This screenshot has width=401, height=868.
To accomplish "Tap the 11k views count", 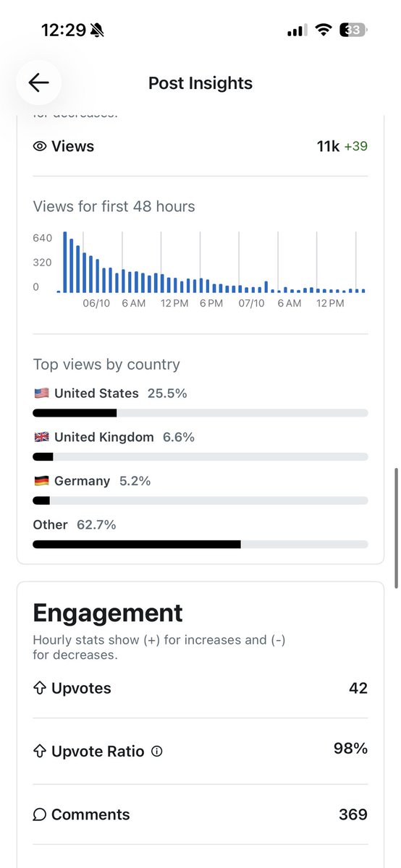I will tap(328, 146).
